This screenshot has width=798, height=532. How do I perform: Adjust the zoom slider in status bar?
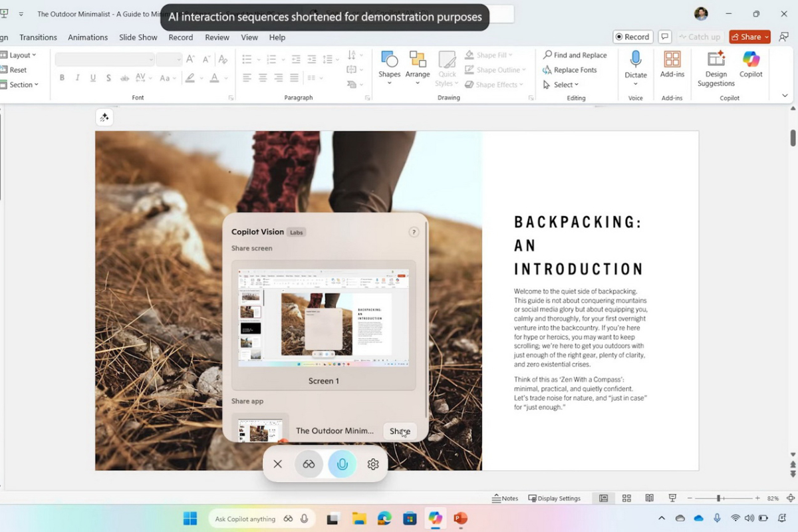click(718, 498)
